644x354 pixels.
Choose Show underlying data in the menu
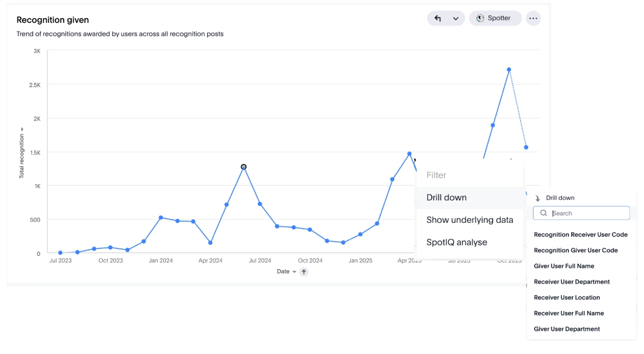coord(470,219)
